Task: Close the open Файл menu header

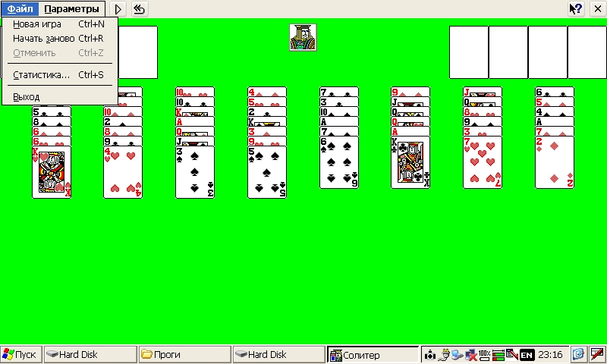Action: (20, 8)
